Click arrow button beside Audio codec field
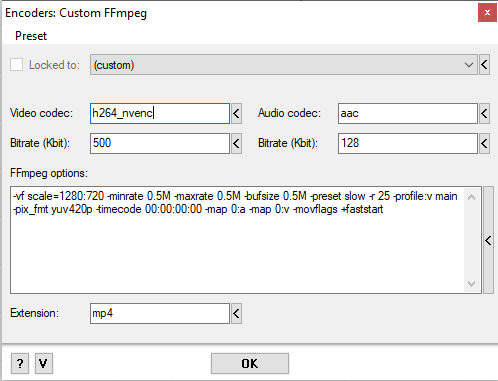 click(484, 113)
